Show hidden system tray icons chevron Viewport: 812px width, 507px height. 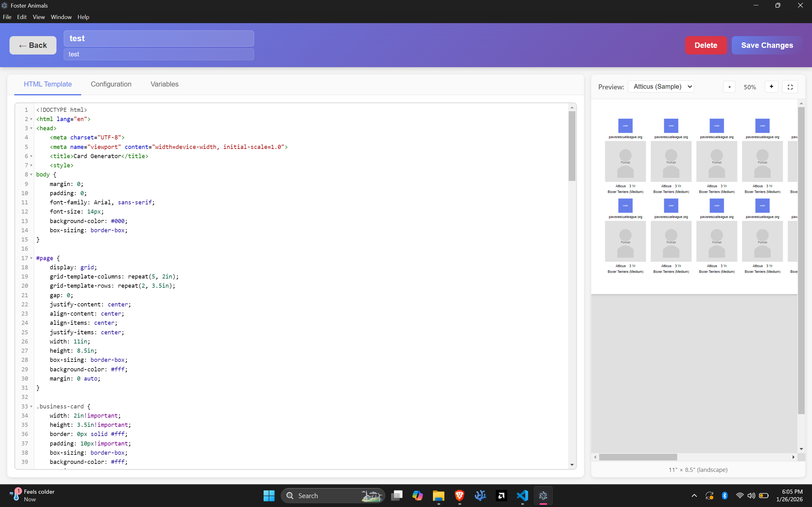[x=694, y=495]
